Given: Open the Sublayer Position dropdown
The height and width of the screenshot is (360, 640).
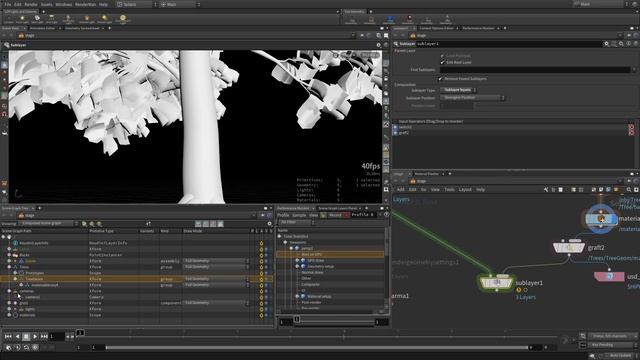Looking at the screenshot, I should click(x=472, y=98).
